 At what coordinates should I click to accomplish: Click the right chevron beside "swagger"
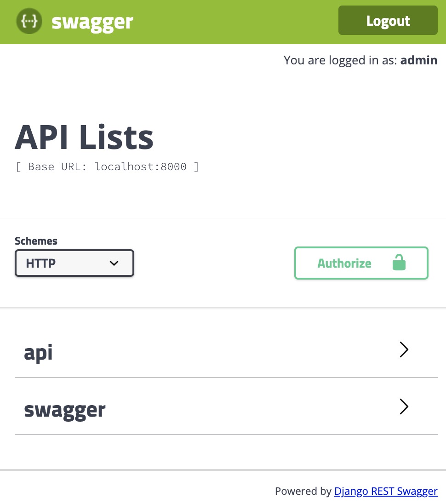(x=404, y=407)
